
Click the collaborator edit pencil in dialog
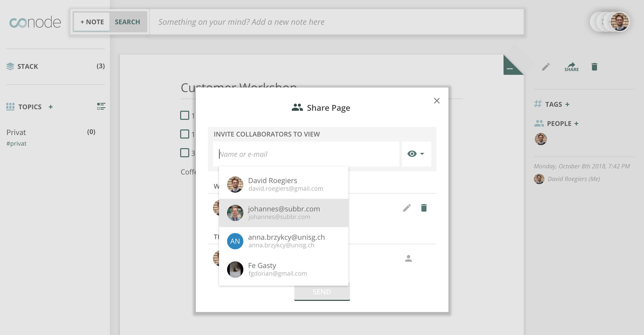click(x=407, y=208)
